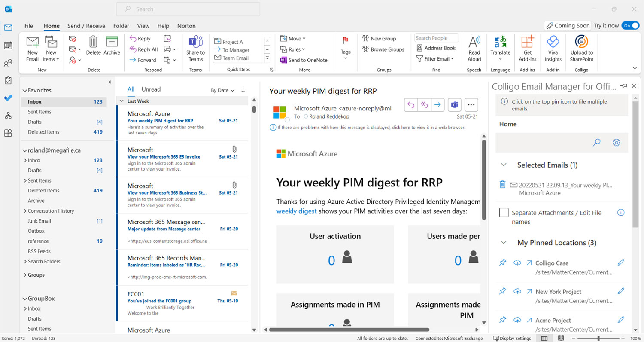Open the Norton tab

pos(186,26)
